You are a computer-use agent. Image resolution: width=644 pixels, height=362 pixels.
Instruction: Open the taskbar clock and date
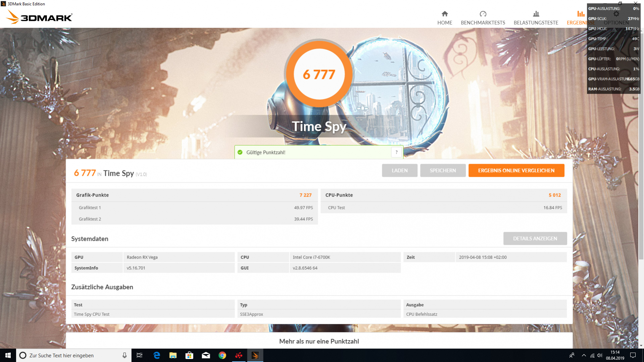(x=615, y=355)
